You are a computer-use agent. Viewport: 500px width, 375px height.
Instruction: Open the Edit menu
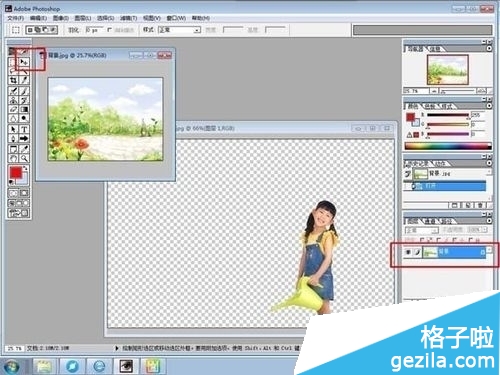38,18
